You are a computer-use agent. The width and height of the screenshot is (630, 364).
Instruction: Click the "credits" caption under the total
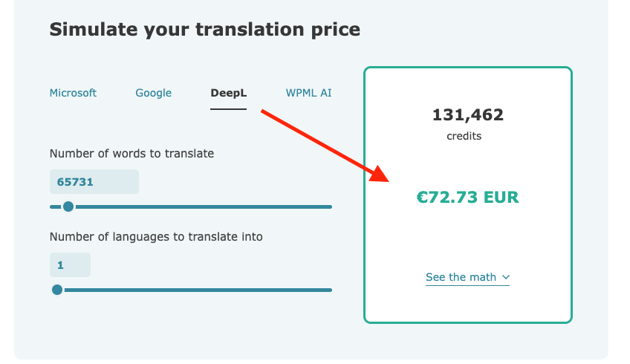(x=464, y=136)
